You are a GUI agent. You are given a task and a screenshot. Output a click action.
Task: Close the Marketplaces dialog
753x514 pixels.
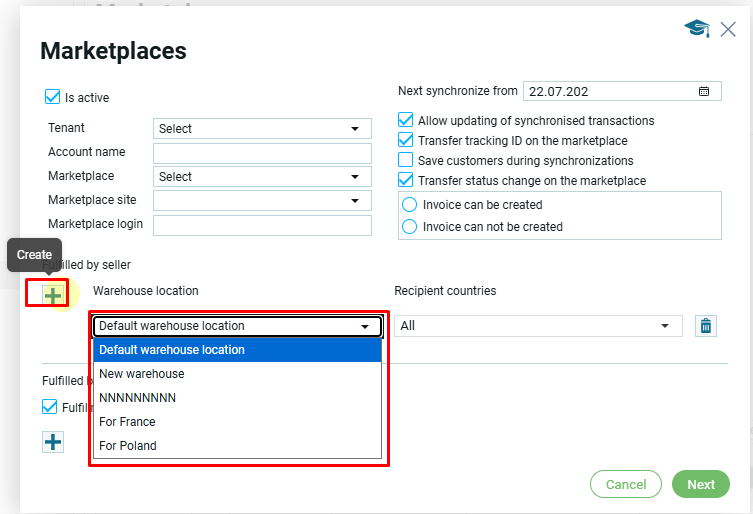[728, 30]
